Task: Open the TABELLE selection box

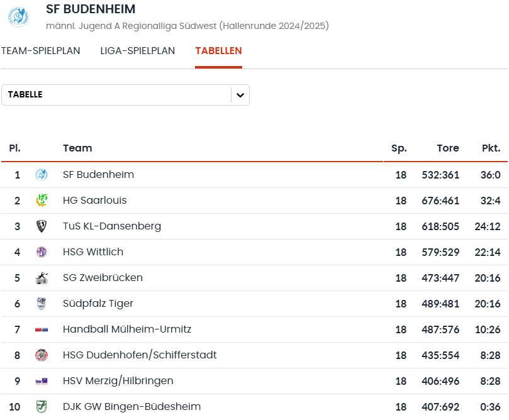Action: tap(125, 95)
